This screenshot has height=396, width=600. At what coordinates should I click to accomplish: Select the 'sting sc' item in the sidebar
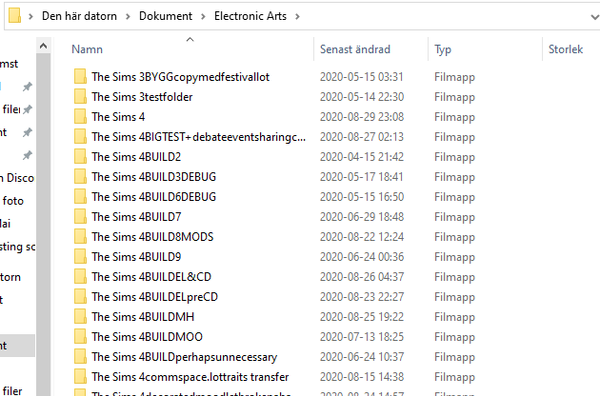pyautogui.click(x=18, y=247)
